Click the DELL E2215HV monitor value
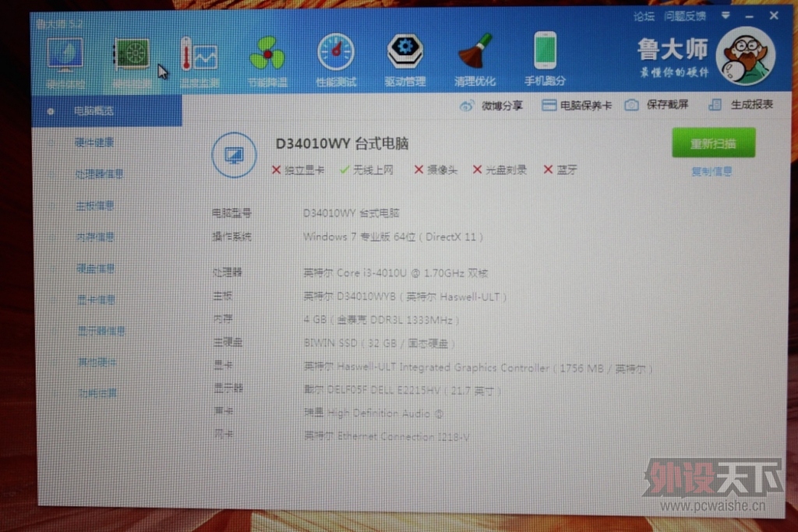The image size is (798, 532). tap(403, 390)
